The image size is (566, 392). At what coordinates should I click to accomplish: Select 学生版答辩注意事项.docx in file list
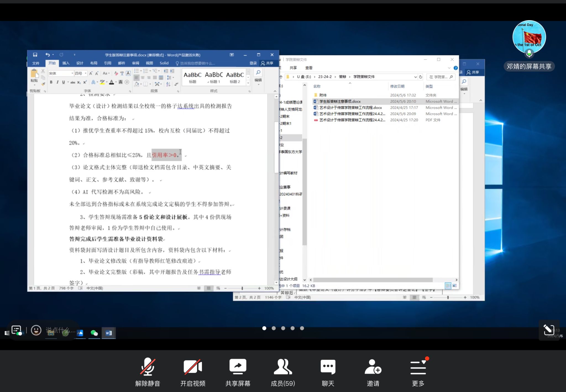(x=340, y=101)
